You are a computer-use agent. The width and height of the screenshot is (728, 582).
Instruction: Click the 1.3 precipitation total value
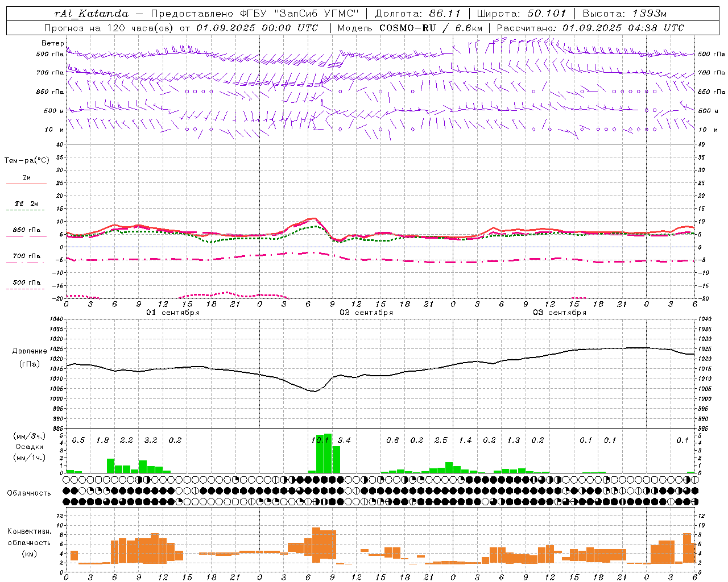pos(514,440)
